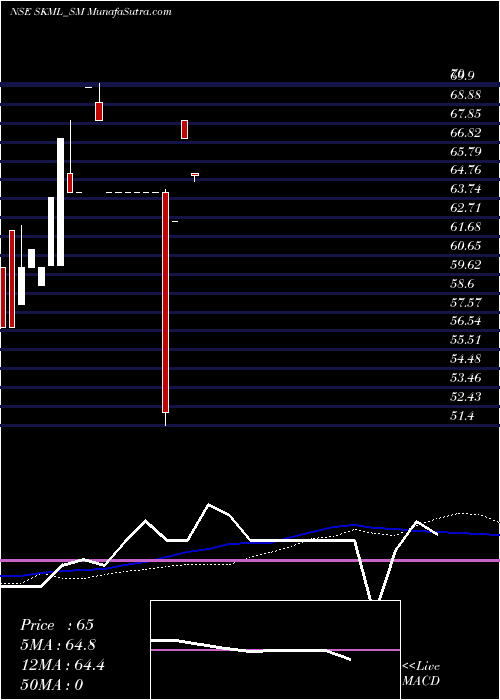Click the 52.43 price axis label
Viewport: 500px width, 700px height.
466,397
